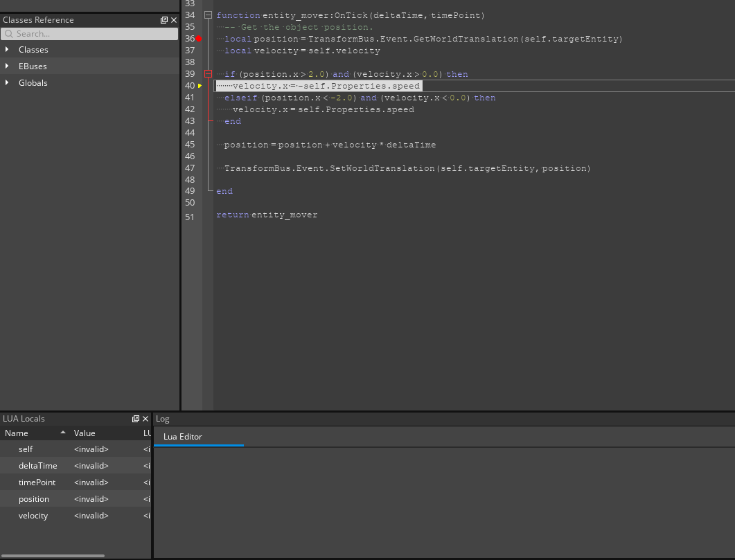The height and width of the screenshot is (560, 735).
Task: Click the magnifier icon in the search box
Action: click(10, 33)
